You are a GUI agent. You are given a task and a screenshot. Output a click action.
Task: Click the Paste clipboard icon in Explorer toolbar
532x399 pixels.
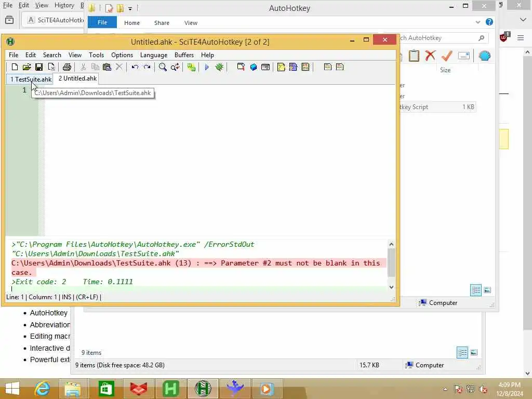pyautogui.click(x=414, y=56)
